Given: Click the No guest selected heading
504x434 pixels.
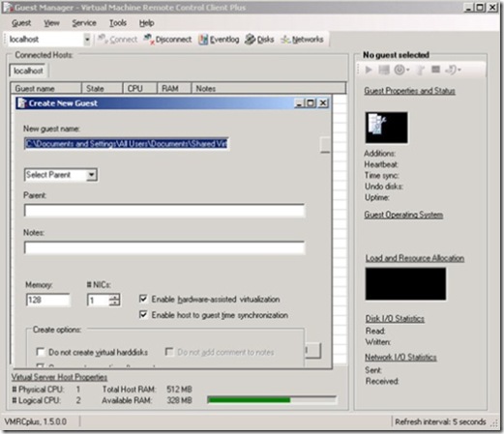Looking at the screenshot, I should 396,55.
